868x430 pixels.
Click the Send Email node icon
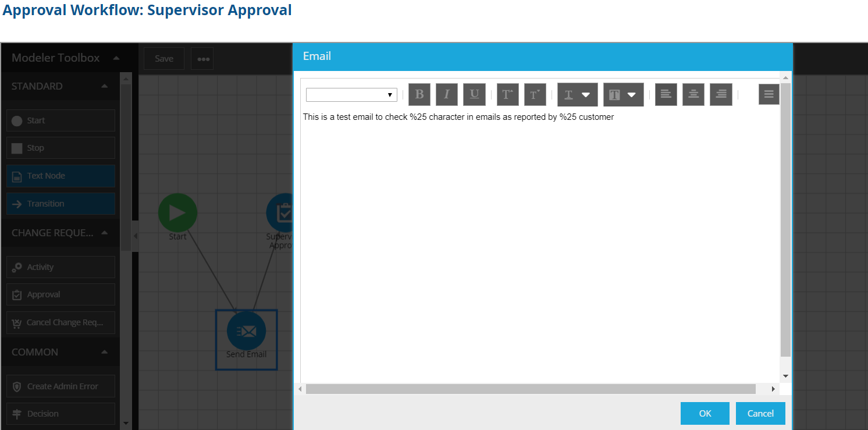[246, 331]
